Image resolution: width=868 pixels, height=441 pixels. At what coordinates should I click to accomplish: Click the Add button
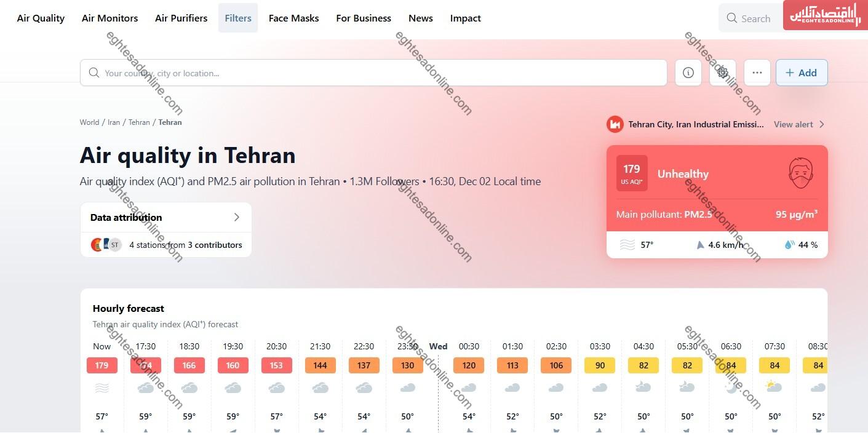click(x=801, y=72)
